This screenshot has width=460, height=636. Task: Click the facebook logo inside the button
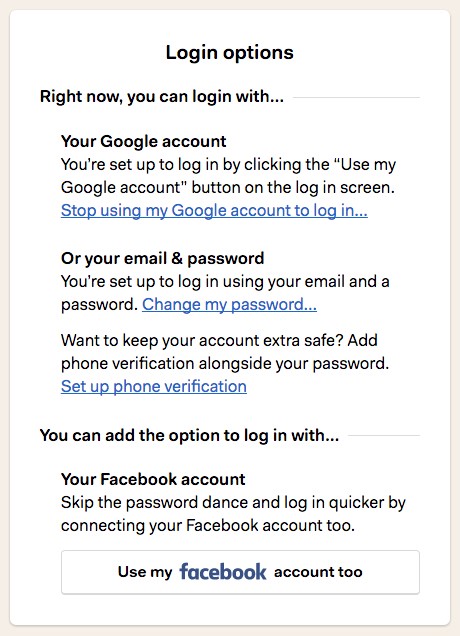click(223, 572)
